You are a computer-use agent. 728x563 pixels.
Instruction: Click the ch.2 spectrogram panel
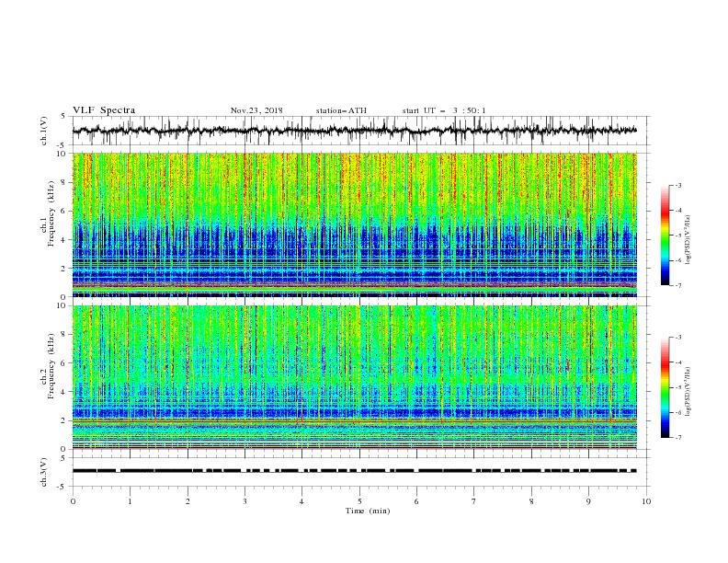tap(355, 377)
